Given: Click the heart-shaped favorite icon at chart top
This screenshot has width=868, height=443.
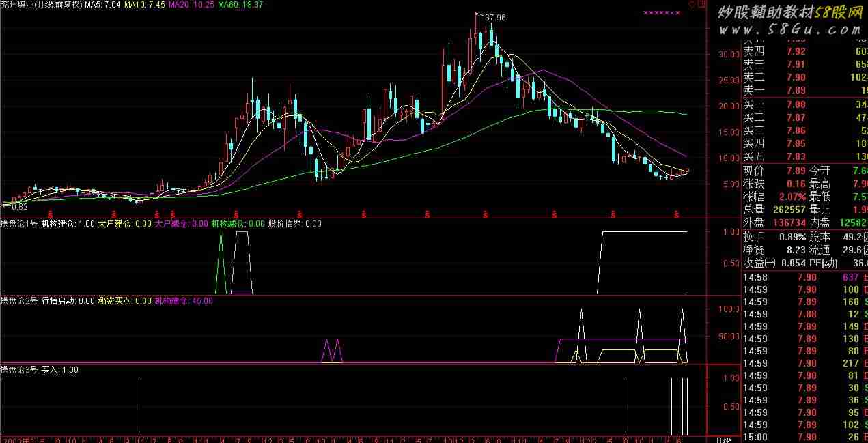Looking at the screenshot, I should click(x=691, y=4).
